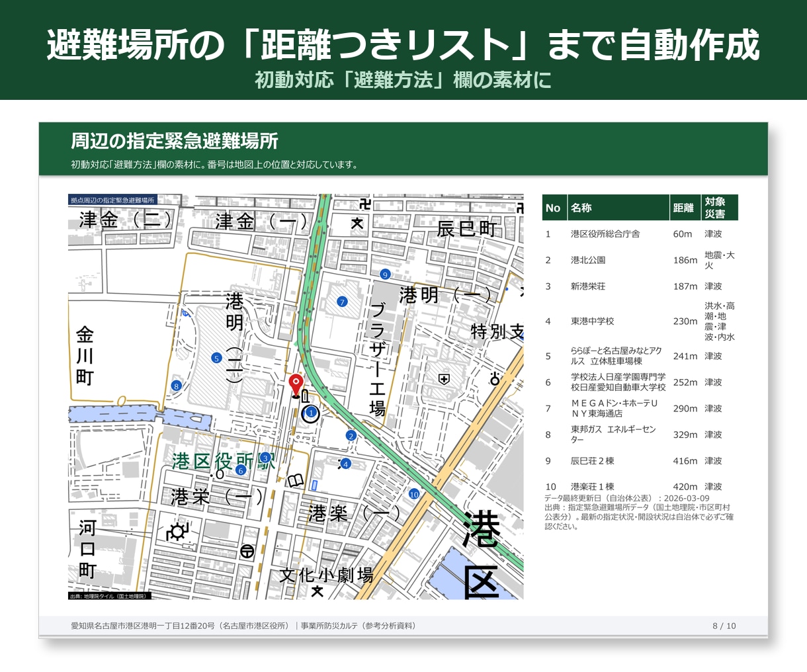807x672 pixels.
Task: Click the 地震・大火 hazard cell
Action: click(720, 260)
